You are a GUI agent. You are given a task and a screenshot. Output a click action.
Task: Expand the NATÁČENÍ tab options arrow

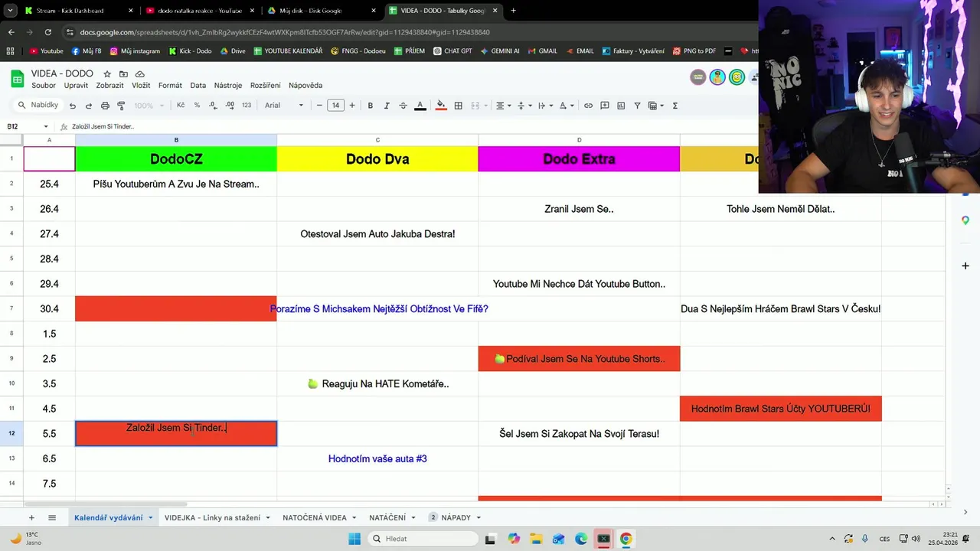[413, 518]
